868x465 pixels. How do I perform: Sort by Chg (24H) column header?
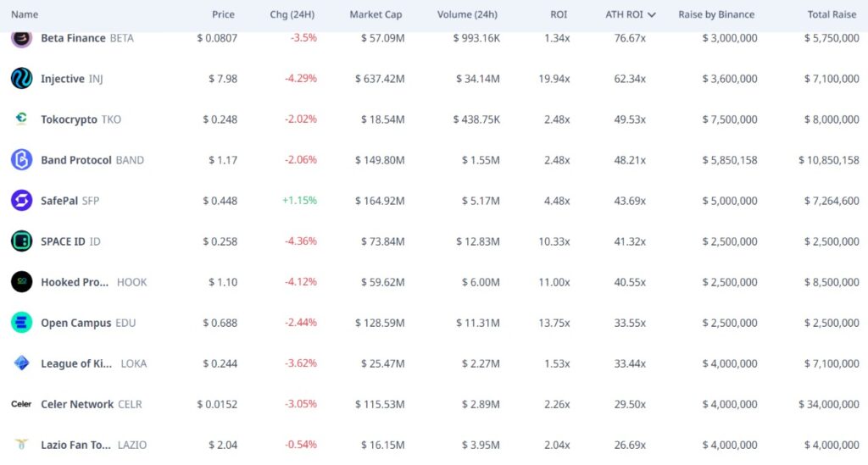pyautogui.click(x=292, y=14)
